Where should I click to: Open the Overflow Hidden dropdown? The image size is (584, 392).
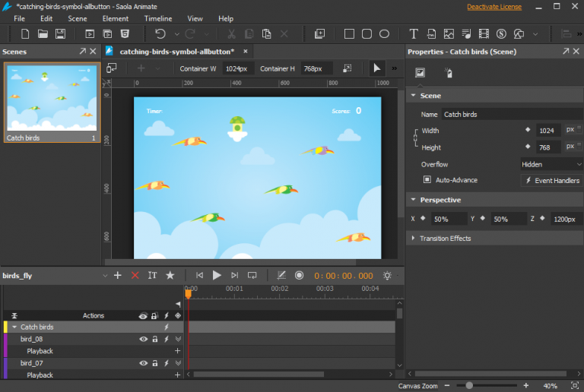[x=551, y=164]
